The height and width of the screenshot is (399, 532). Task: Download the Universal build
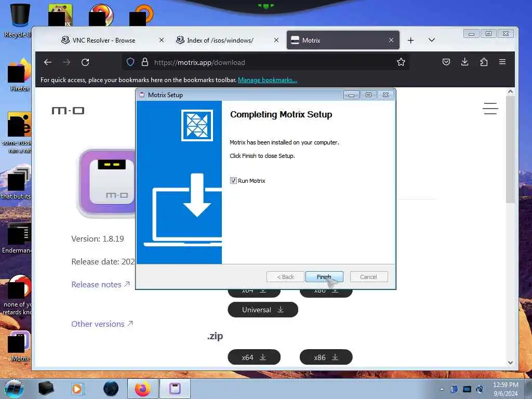click(x=263, y=310)
